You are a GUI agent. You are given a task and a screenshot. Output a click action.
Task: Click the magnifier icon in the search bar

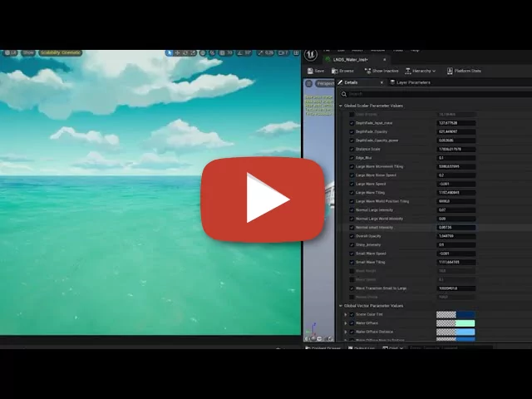pyautogui.click(x=343, y=94)
